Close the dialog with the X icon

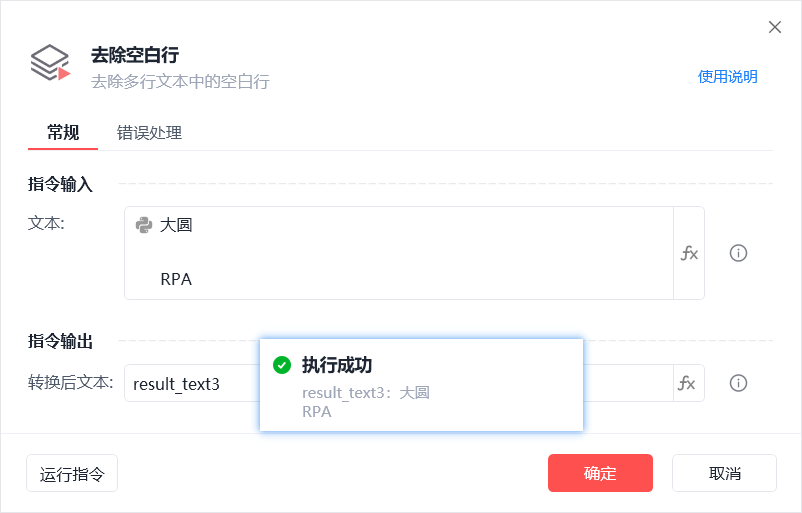tap(775, 27)
